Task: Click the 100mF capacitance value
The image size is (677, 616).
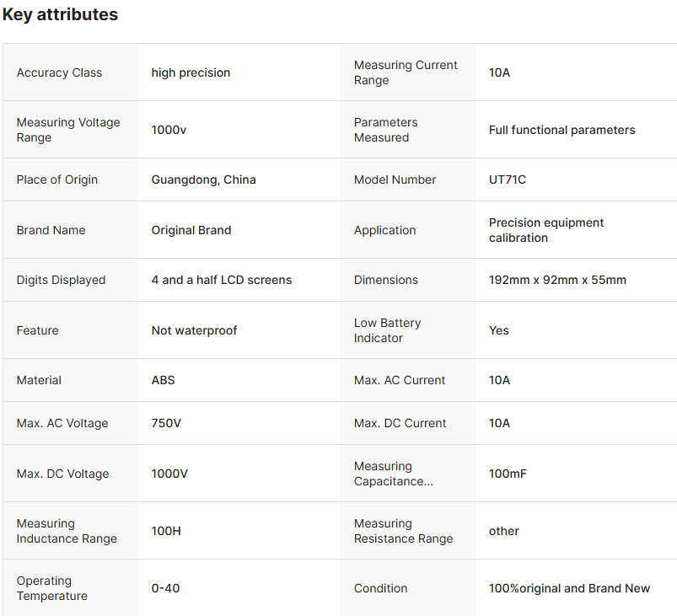Action: pyautogui.click(x=508, y=474)
